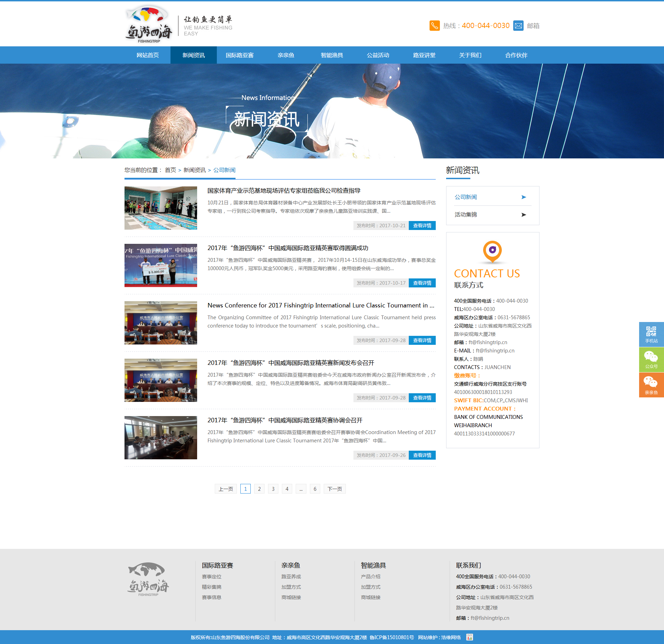Click the pagination ellipsis button

(x=301, y=489)
